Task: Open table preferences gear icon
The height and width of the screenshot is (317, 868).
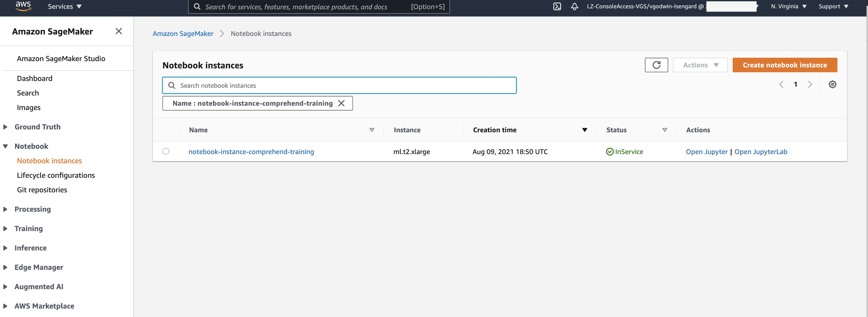Action: coord(832,85)
